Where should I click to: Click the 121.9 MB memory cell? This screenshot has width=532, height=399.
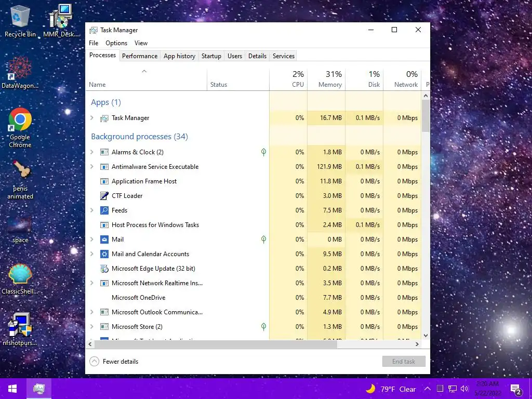[x=326, y=167]
